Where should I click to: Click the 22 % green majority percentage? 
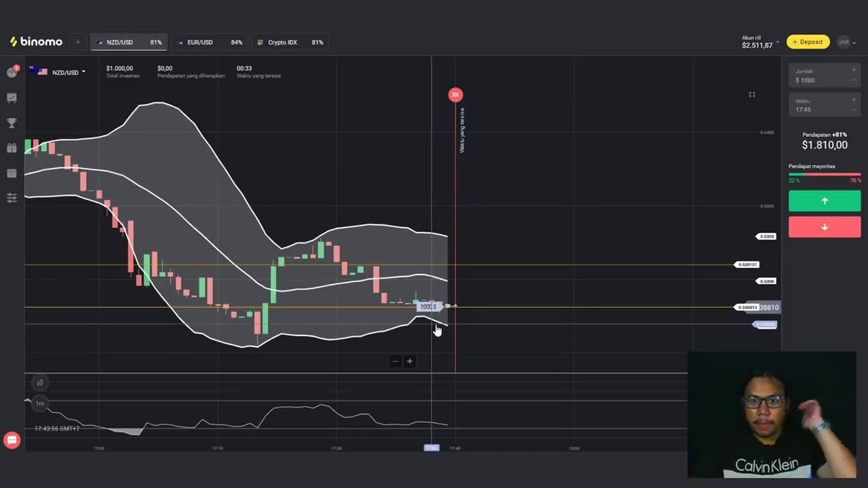tap(793, 180)
